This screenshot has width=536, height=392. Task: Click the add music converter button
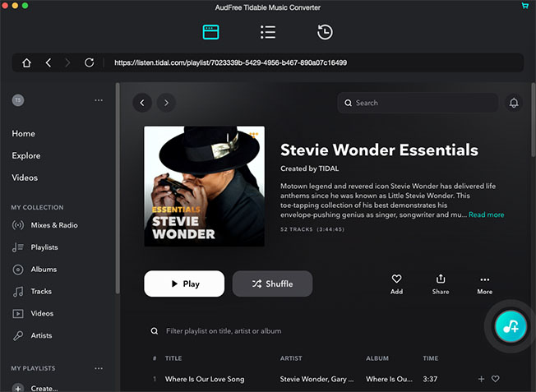click(511, 326)
